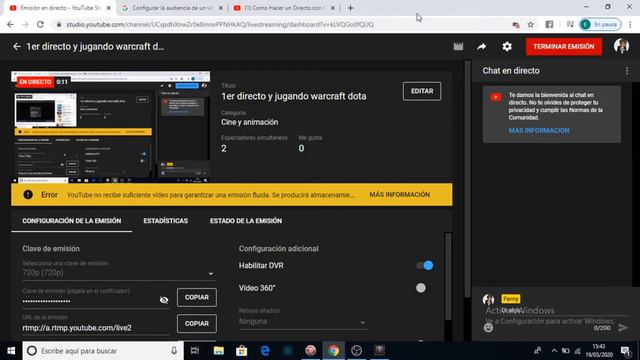Click Editar for the stream details
Viewport: 640px width, 360px height.
pos(422,91)
